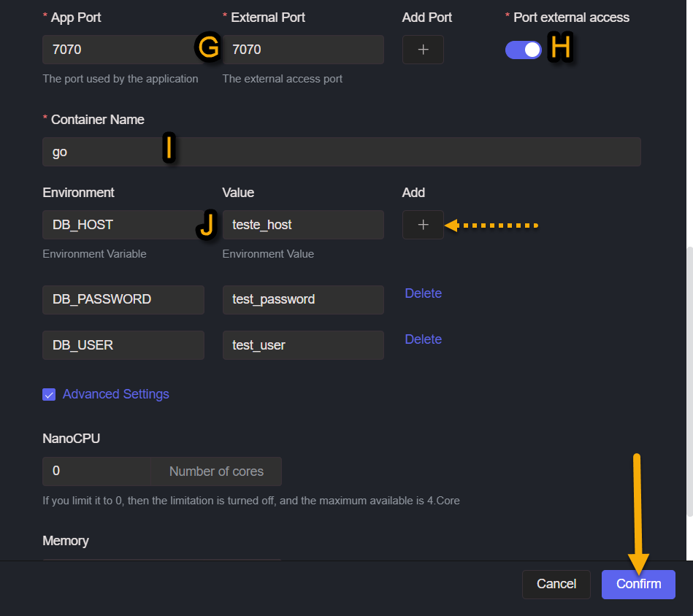The height and width of the screenshot is (616, 693).
Task: Click the NanoCPU section label
Action: click(x=71, y=439)
